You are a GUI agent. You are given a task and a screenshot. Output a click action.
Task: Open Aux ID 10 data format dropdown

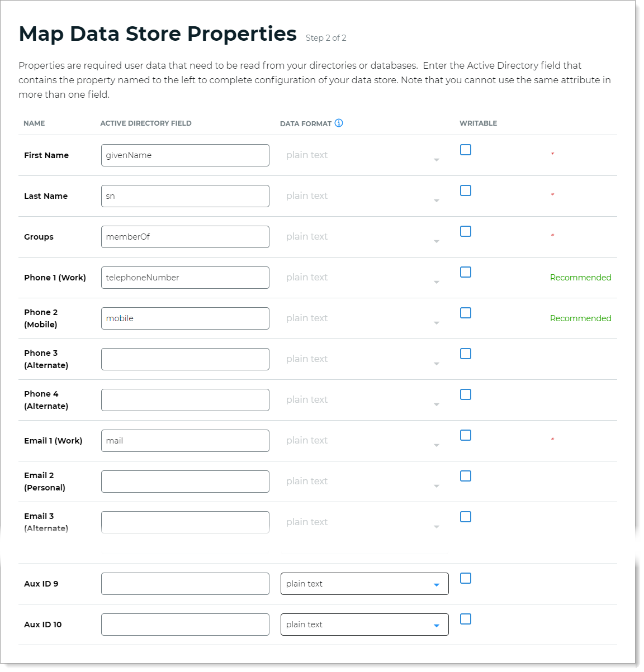[x=364, y=625]
